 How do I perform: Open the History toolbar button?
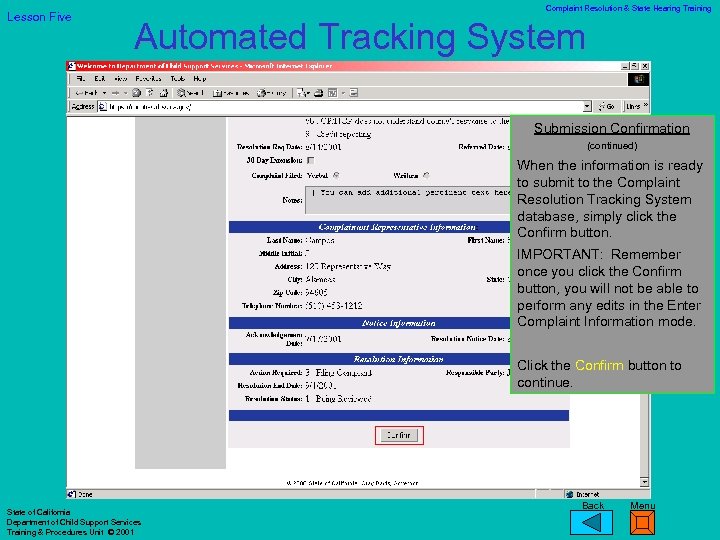[272, 93]
